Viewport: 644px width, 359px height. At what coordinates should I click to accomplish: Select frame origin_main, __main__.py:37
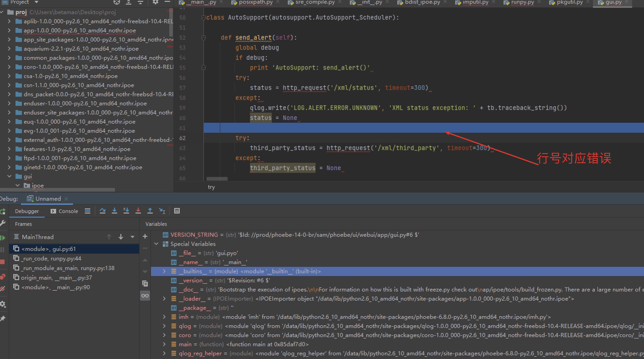[74, 278]
